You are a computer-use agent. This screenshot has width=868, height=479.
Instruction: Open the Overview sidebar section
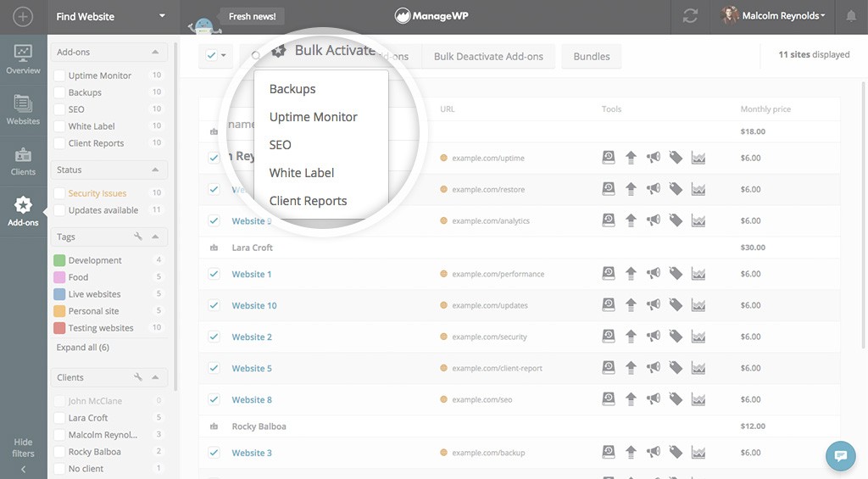(x=23, y=59)
